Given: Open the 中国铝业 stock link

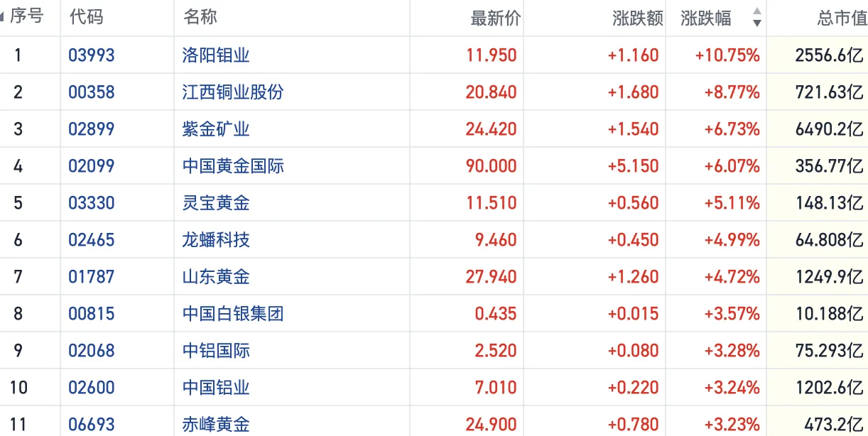Looking at the screenshot, I should point(216,388).
